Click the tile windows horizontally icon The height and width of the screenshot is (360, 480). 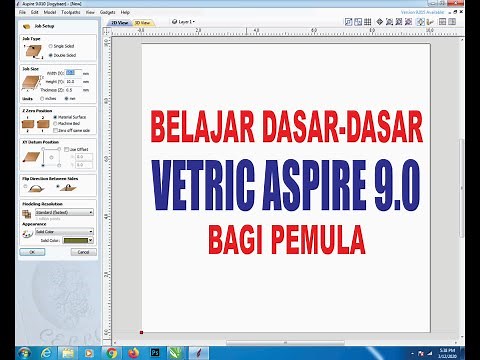click(442, 22)
